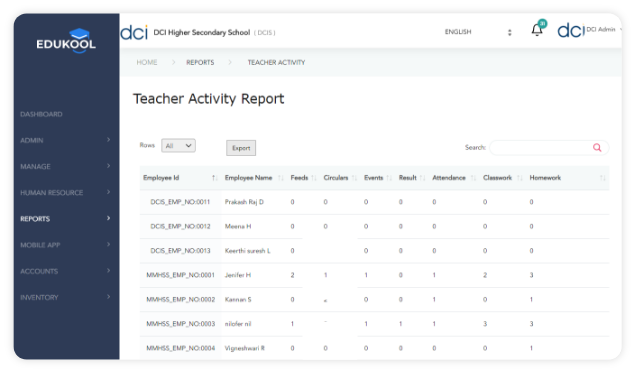This screenshot has height=373, width=635.
Task: Click employee name Prakash Raj D
Action: (244, 202)
